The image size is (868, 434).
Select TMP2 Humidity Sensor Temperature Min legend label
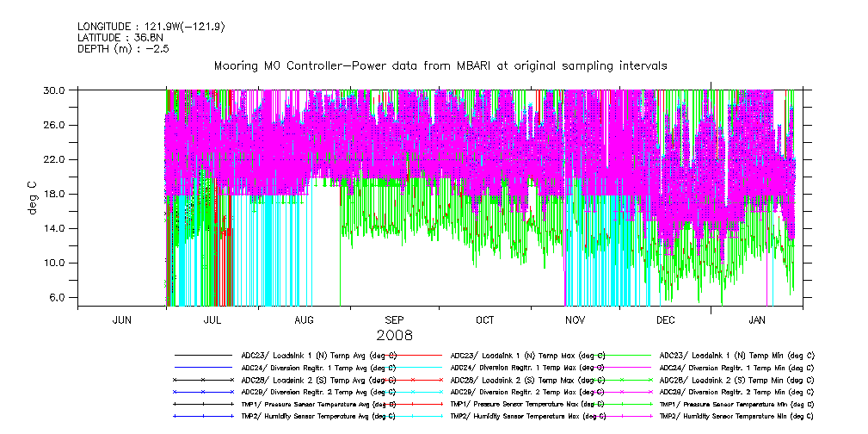point(736,416)
